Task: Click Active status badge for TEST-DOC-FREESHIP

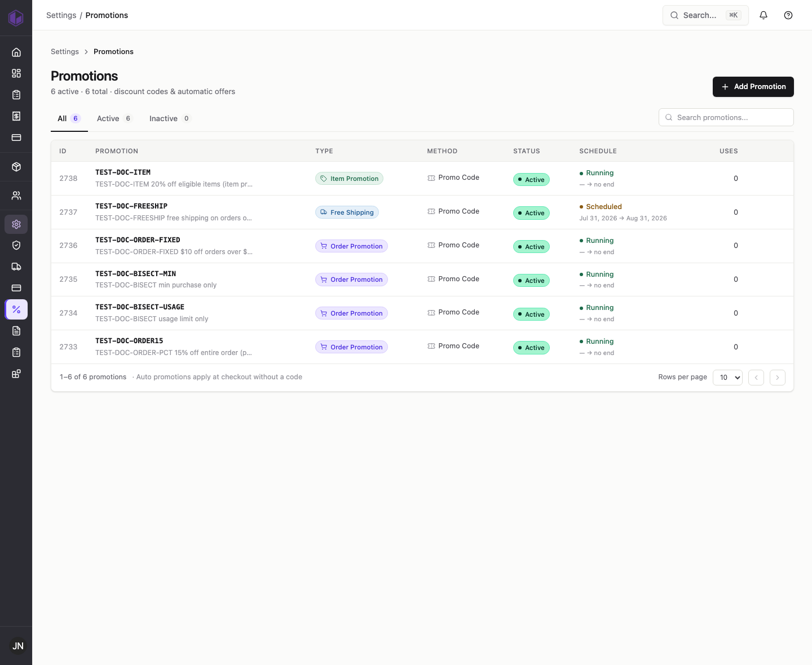Action: pos(531,213)
